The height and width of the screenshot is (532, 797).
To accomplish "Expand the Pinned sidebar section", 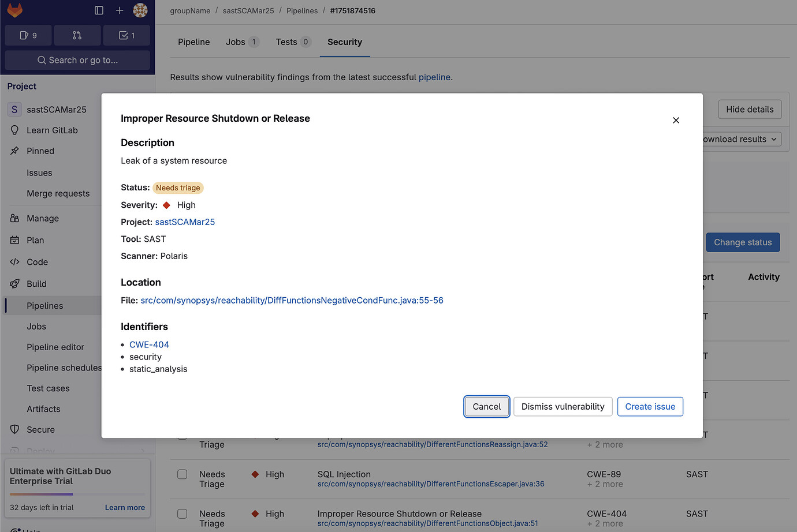I will [40, 151].
